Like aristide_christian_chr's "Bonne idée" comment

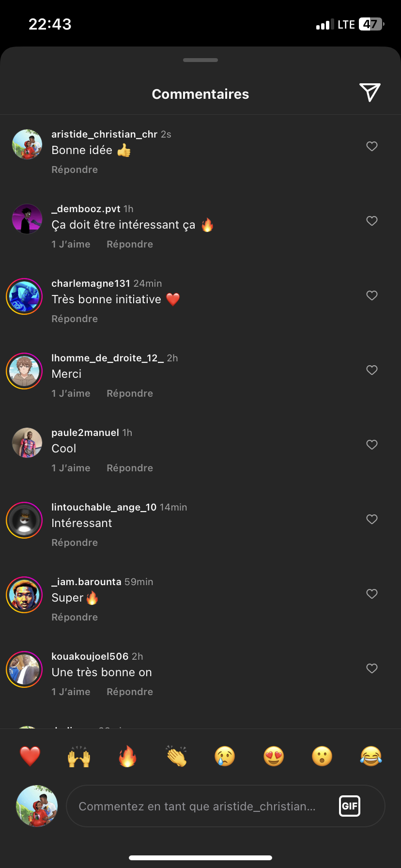tap(372, 146)
